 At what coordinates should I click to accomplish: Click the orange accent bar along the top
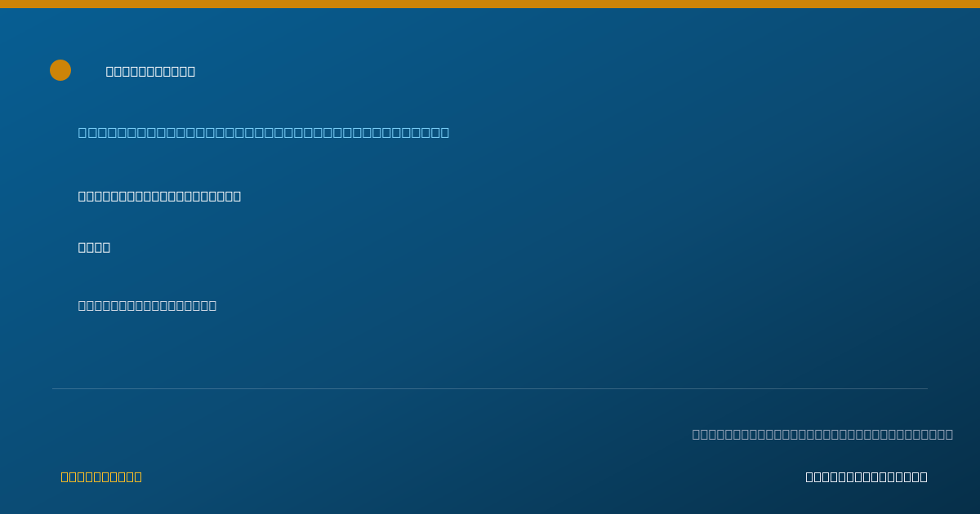[490, 4]
